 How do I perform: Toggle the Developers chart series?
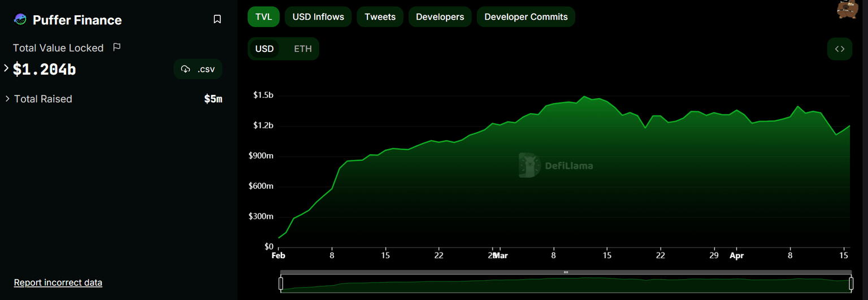(x=440, y=17)
